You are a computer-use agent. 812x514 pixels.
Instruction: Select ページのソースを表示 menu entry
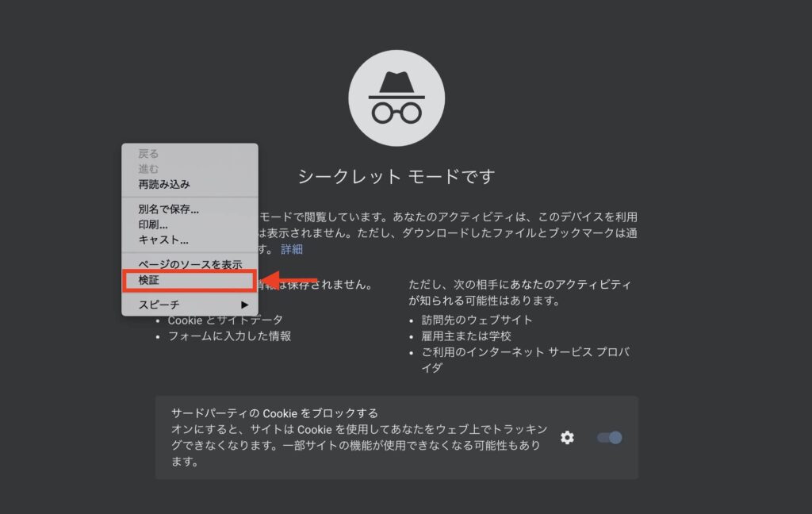pos(190,264)
